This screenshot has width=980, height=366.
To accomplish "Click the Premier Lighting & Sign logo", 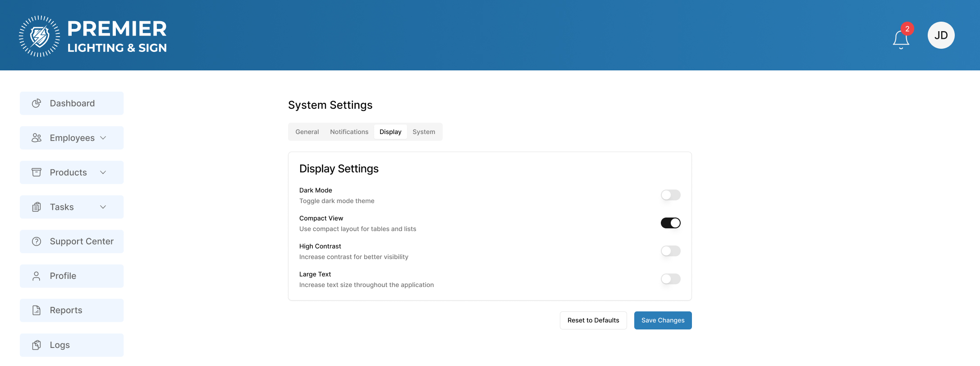I will coord(93,36).
